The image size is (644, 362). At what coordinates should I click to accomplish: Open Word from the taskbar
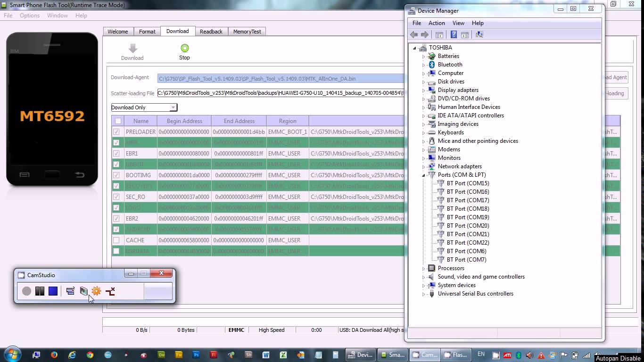point(266,354)
